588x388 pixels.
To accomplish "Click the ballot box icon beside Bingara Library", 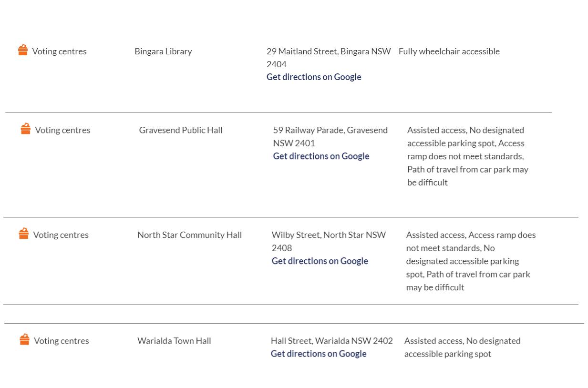I will coord(23,51).
